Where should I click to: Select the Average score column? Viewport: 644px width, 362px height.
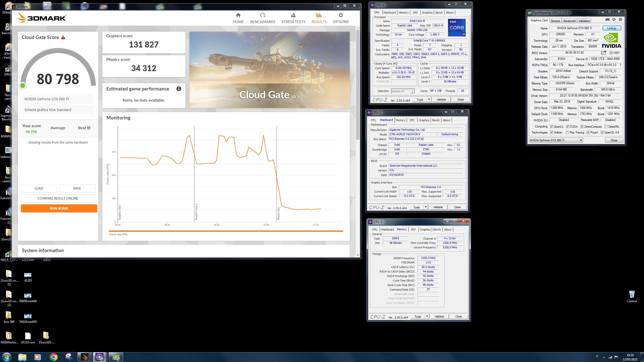point(58,128)
